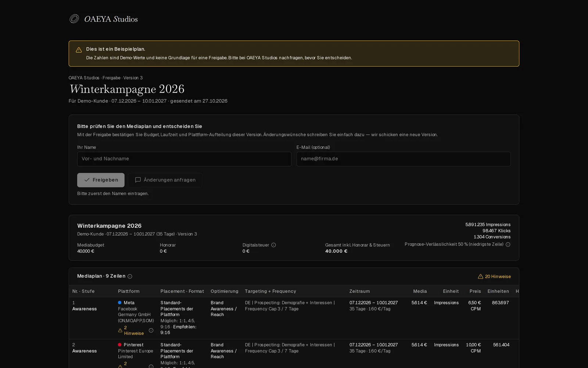The height and width of the screenshot is (368, 588).
Task: Click the Gesamt 40.000 € total value
Action: [x=336, y=251]
